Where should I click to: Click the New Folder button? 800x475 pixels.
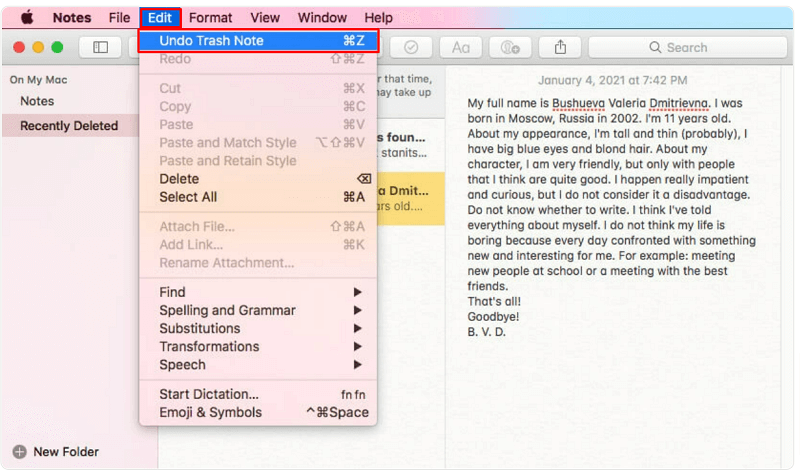[x=56, y=452]
